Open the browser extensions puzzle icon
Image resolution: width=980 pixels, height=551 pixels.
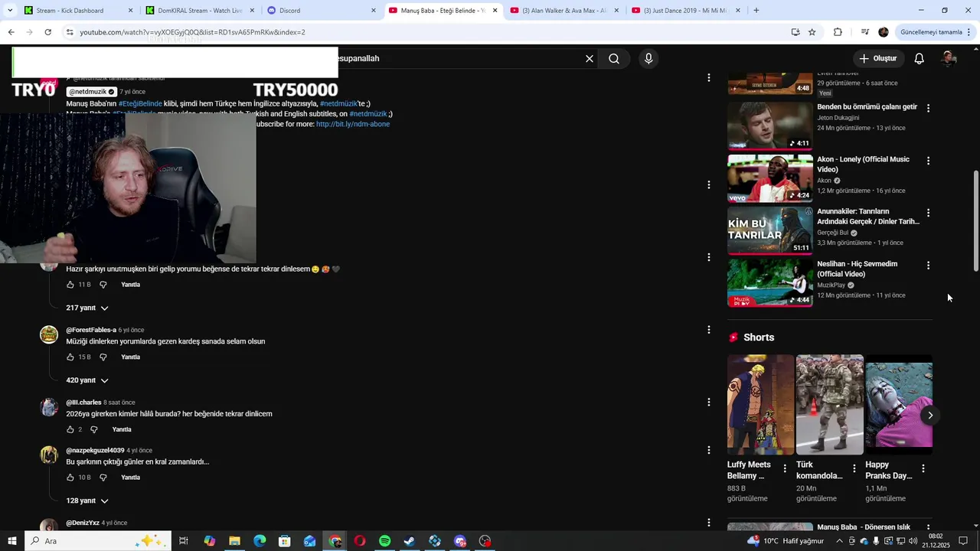coord(838,32)
